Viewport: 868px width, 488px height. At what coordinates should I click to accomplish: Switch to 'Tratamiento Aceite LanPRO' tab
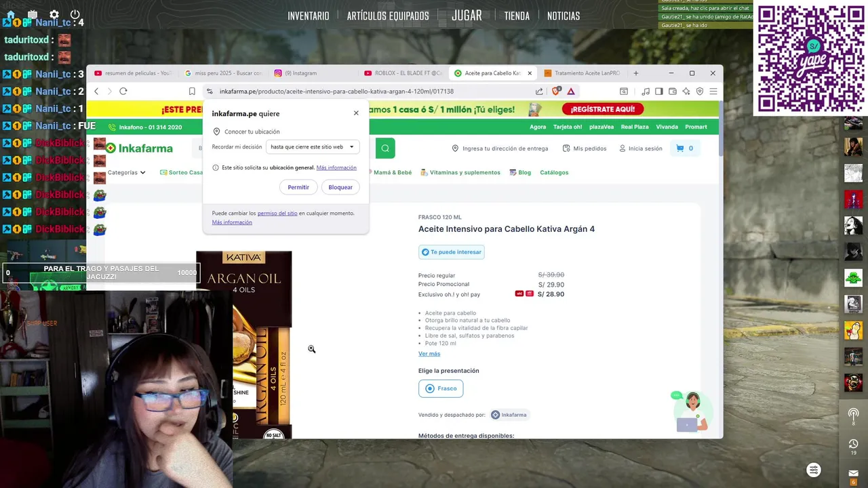582,73
